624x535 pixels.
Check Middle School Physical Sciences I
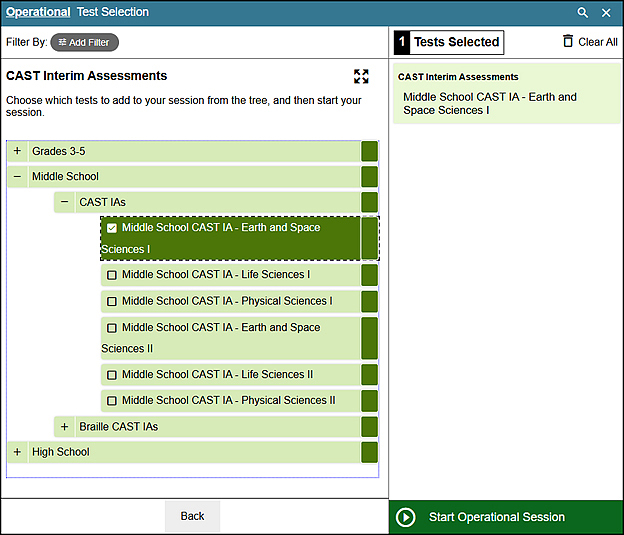pyautogui.click(x=112, y=301)
